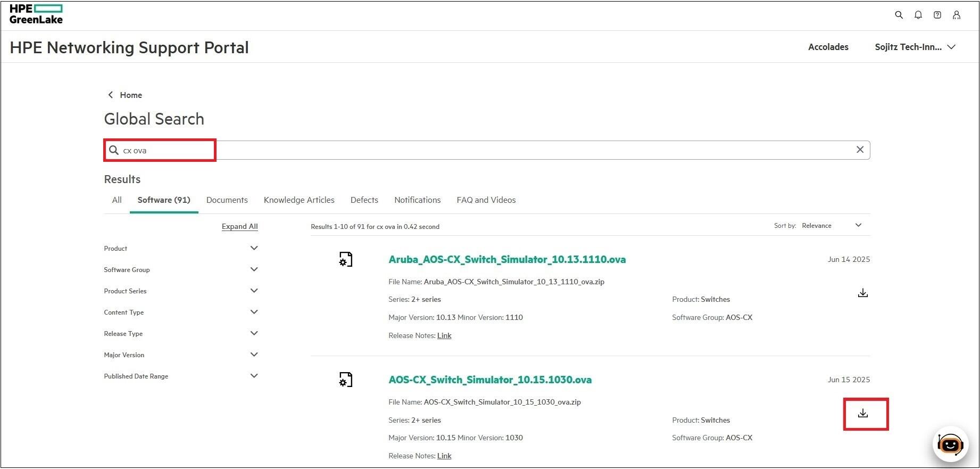Download AOS-CX_Switch_Simulator_10.15.1030.ova file

coord(863,413)
